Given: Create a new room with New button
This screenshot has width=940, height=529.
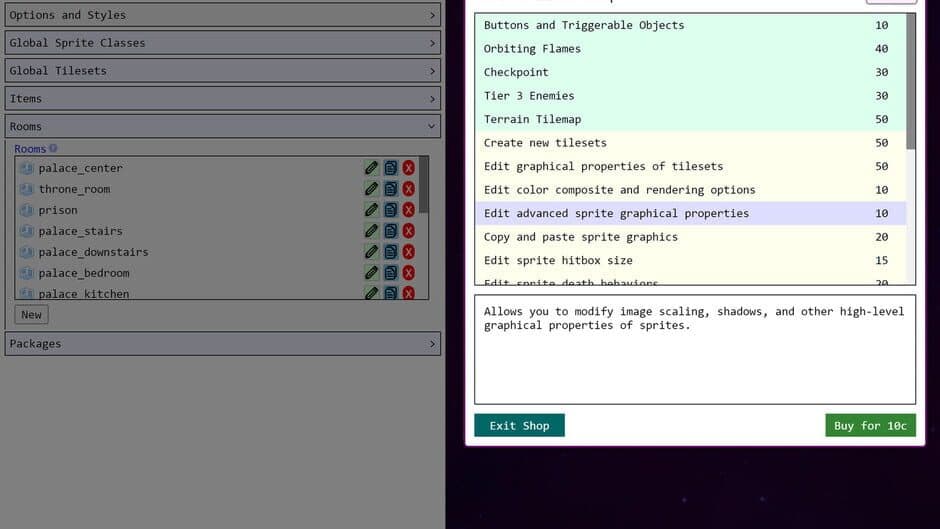Looking at the screenshot, I should [31, 314].
